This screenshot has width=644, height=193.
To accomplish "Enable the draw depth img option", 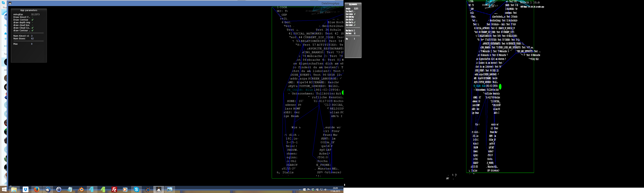I will tap(32, 23).
